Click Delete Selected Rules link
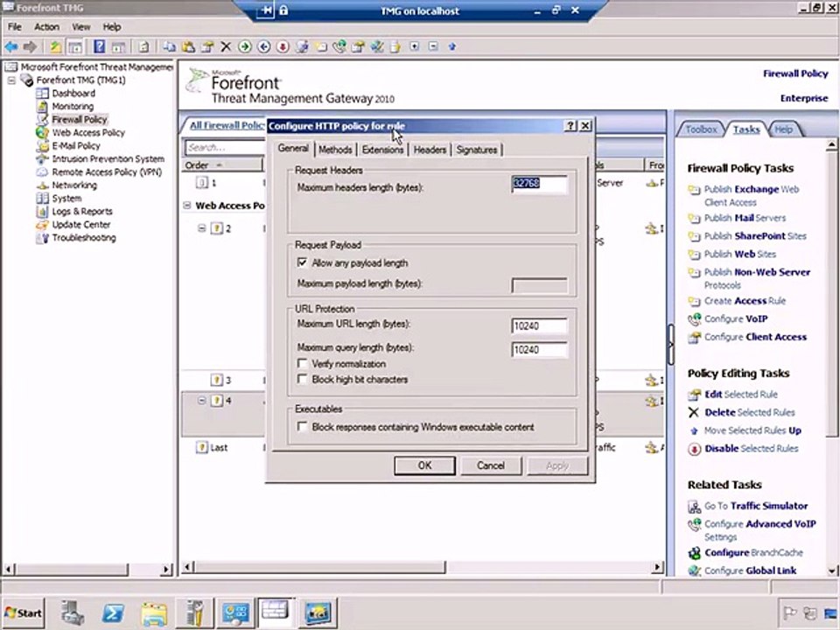The height and width of the screenshot is (630, 840). [750, 412]
